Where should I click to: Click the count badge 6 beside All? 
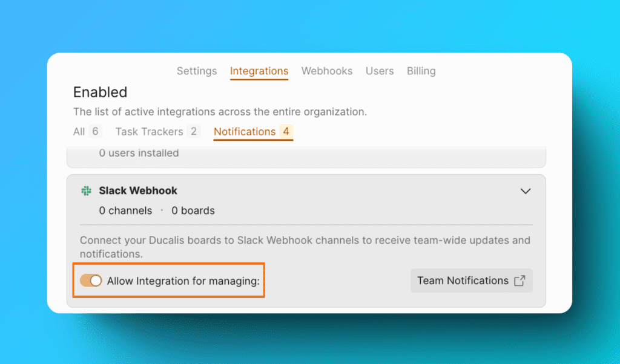95,131
